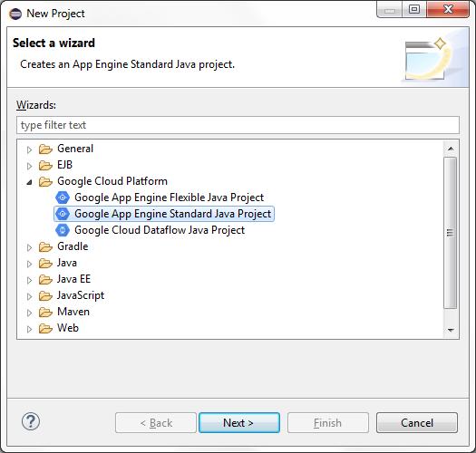This screenshot has height=453, width=476.
Task: Click the Back button
Action: [156, 422]
